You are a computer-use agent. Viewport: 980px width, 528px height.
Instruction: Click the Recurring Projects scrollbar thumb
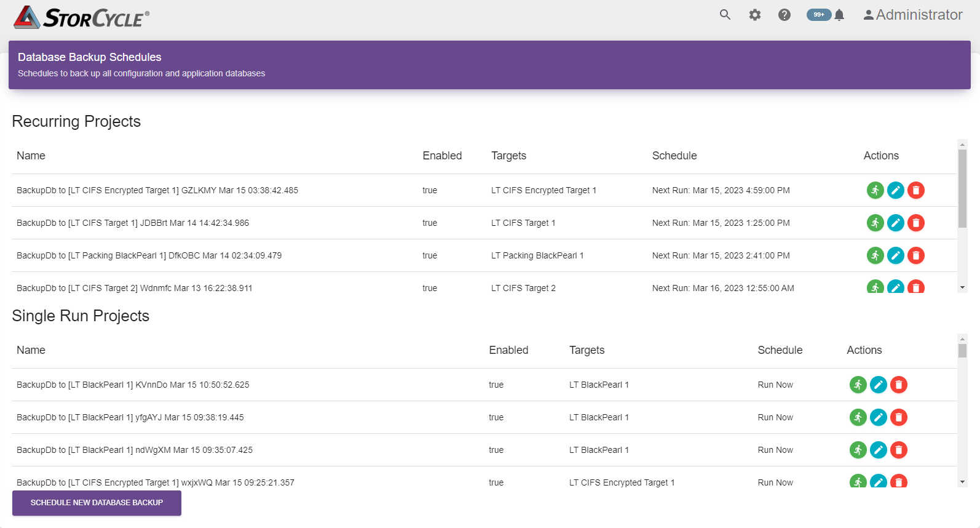coord(962,188)
